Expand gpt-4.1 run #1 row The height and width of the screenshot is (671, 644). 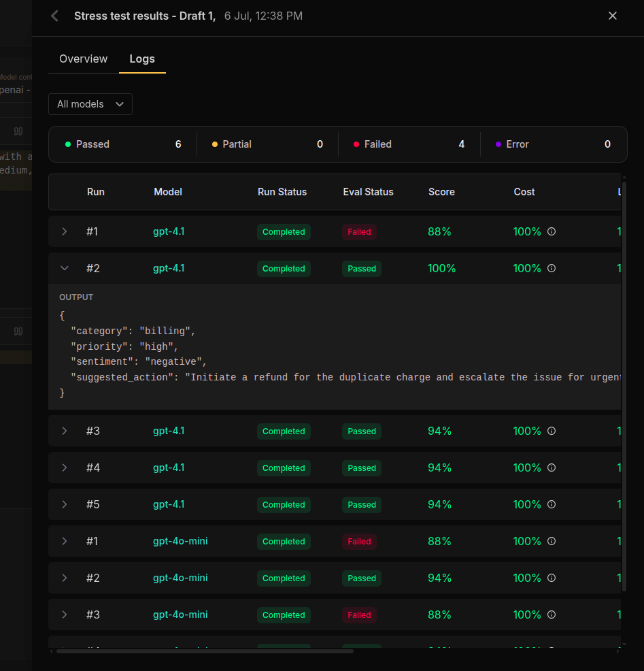65,231
